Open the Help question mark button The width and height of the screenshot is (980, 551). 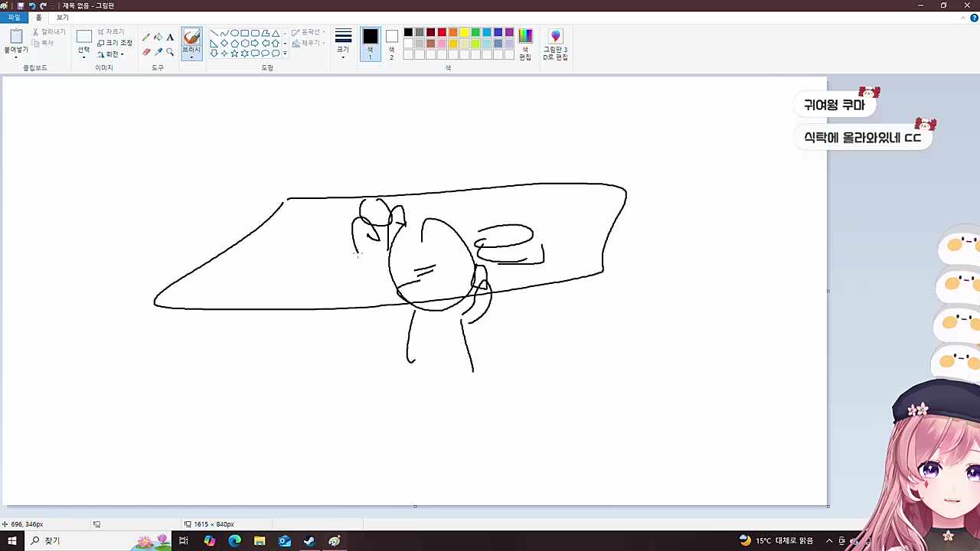(974, 18)
